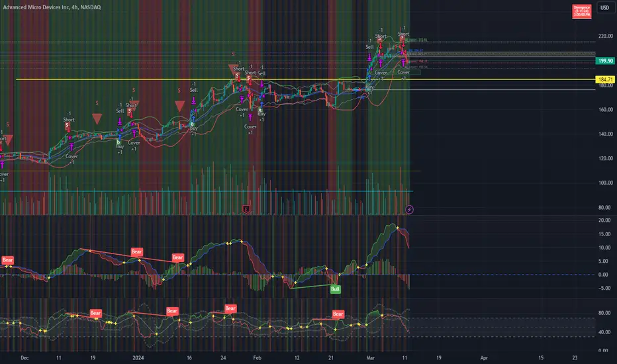This screenshot has height=364, width=617.
Task: Click the 15.00 MACD scale label
Action: tap(604, 234)
